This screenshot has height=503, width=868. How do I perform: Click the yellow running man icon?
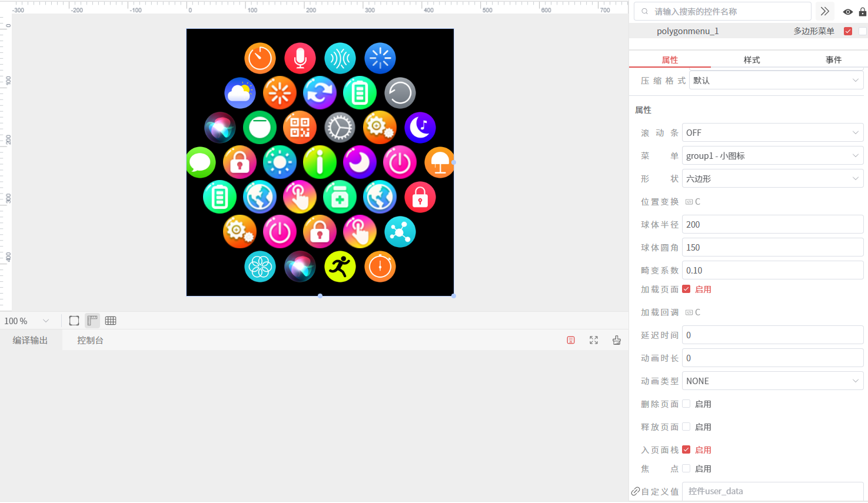(x=340, y=267)
